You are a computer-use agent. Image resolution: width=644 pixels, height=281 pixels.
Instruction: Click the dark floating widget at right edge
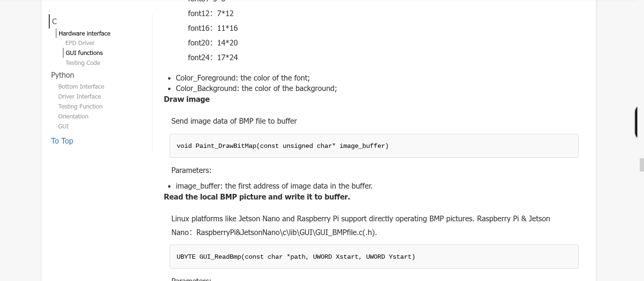pyautogui.click(x=639, y=122)
